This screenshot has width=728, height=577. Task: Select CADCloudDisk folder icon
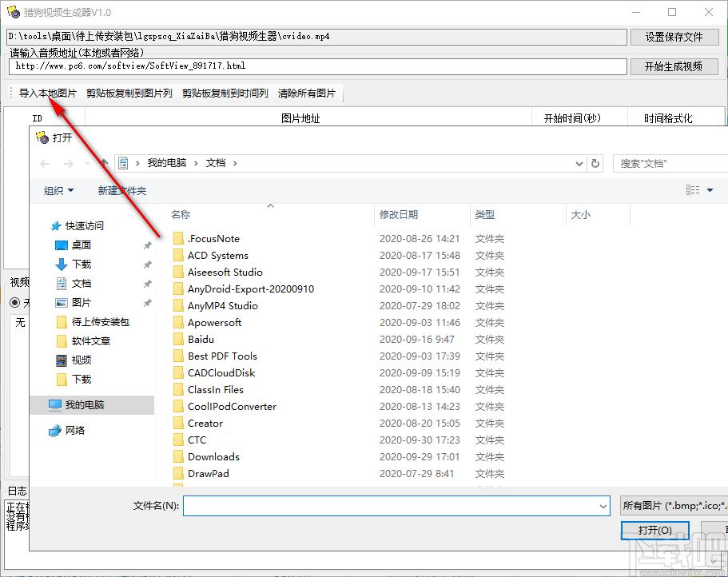click(178, 372)
